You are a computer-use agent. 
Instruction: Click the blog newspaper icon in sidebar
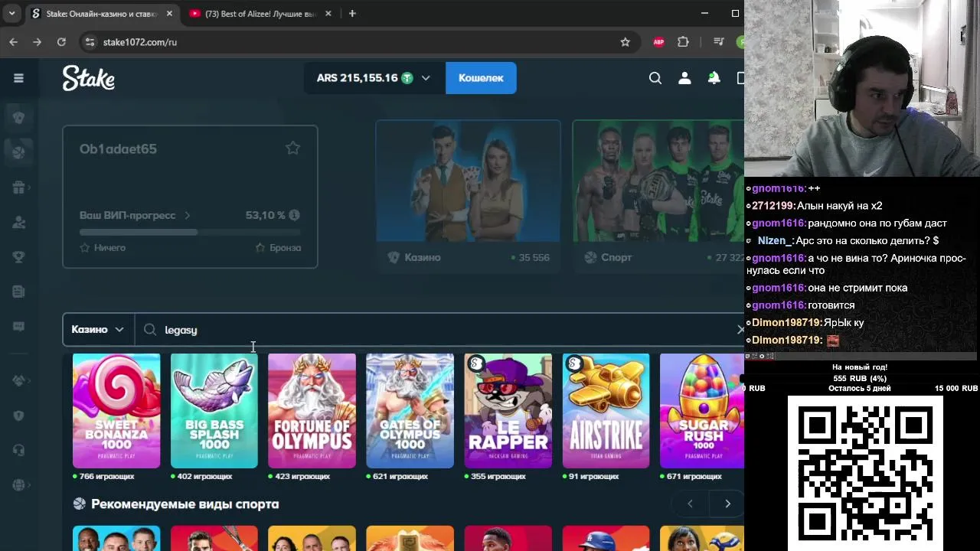(18, 292)
